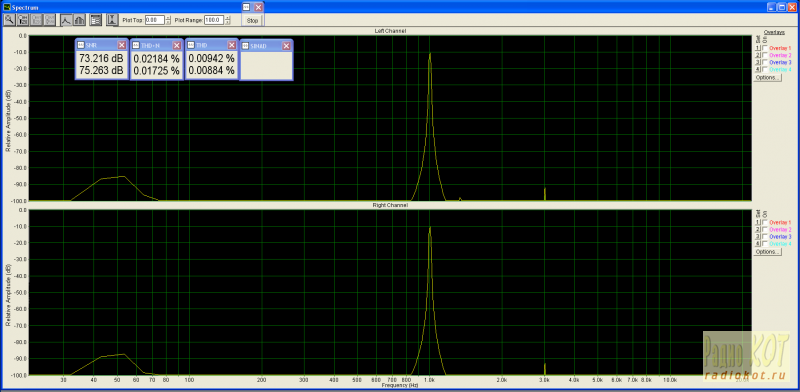Click the Set 1 overlay button, Left Channel
This screenshot has width=800, height=392.
758,47
